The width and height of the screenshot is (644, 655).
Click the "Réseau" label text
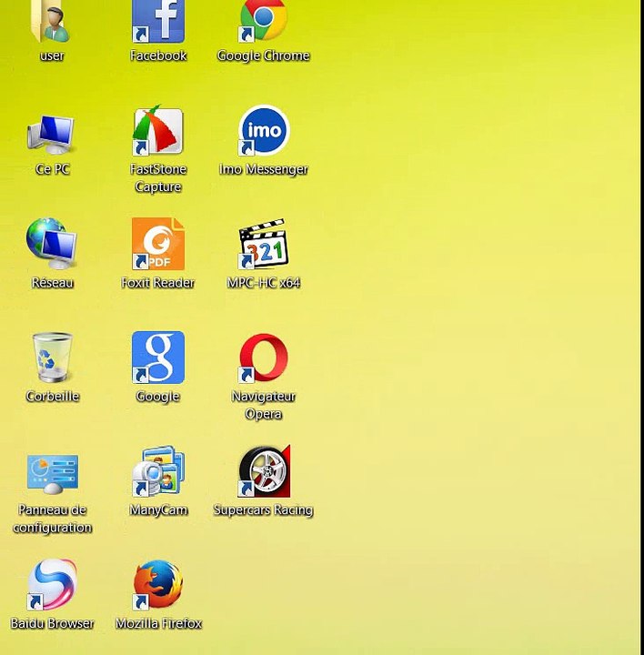tap(52, 283)
